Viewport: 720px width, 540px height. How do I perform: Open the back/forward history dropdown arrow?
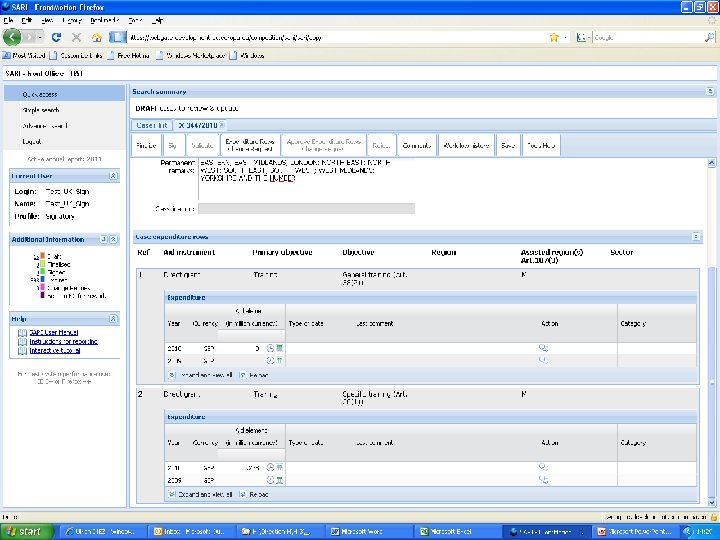(41, 37)
